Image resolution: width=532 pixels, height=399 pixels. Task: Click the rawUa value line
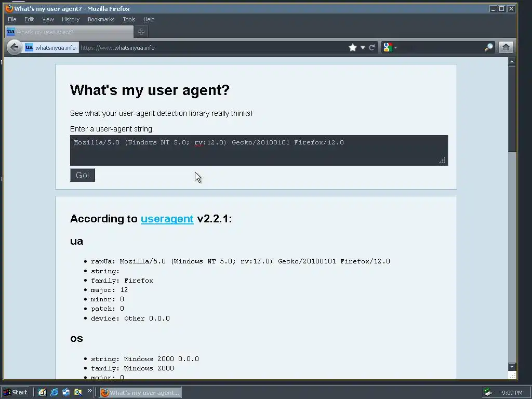[240, 261]
